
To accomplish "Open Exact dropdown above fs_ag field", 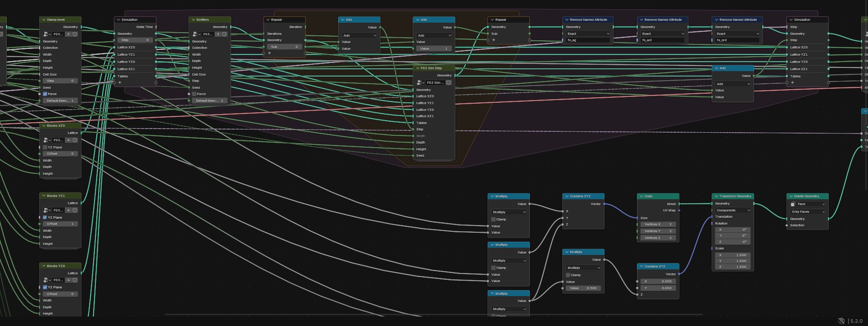I will click(588, 34).
